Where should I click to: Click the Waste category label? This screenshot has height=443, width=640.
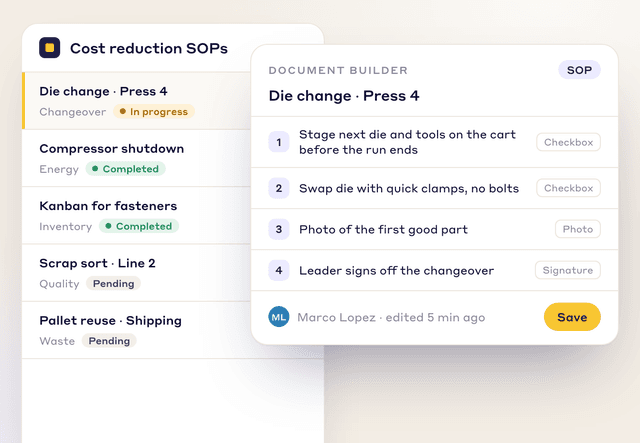(x=57, y=341)
